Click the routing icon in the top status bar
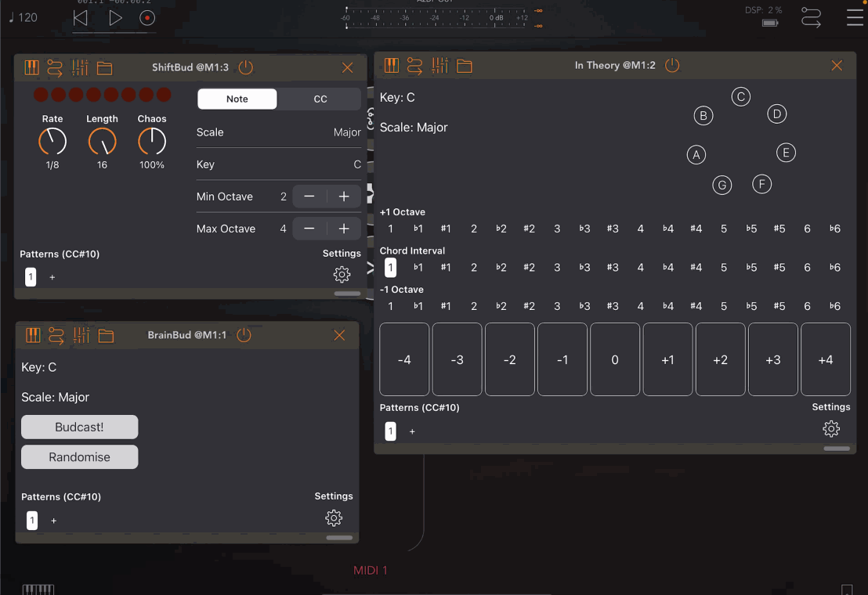Viewport: 868px width, 595px height. click(812, 17)
